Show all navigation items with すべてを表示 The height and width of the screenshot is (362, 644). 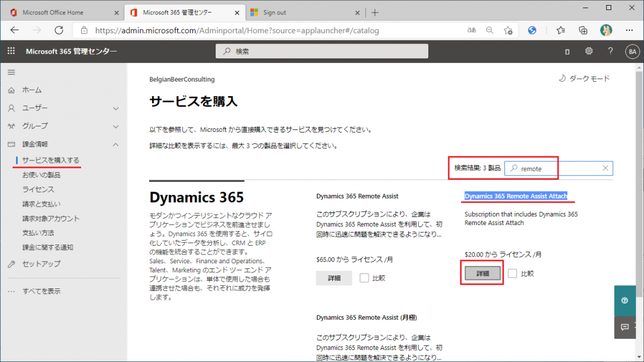click(41, 291)
